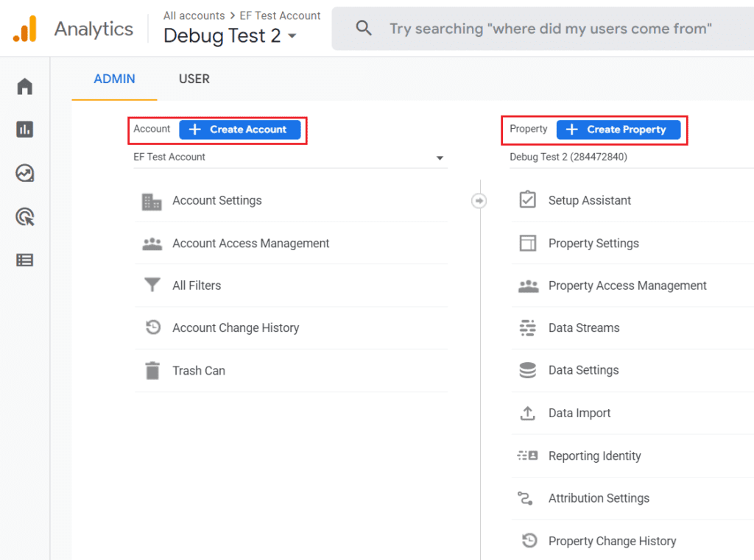Screen dimensions: 754x560
Task: Click the Setup Assistant checkbox icon
Action: (527, 199)
